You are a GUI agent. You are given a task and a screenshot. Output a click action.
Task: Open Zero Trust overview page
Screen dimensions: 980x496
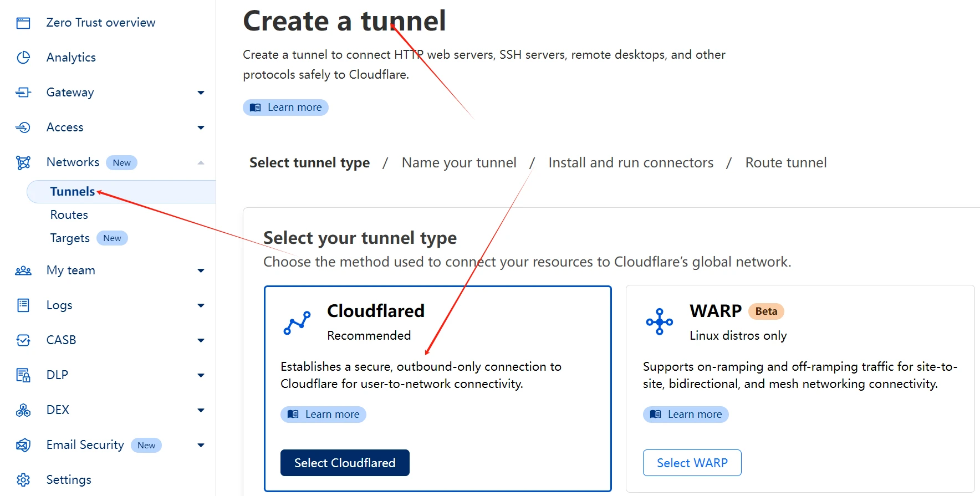pyautogui.click(x=101, y=23)
